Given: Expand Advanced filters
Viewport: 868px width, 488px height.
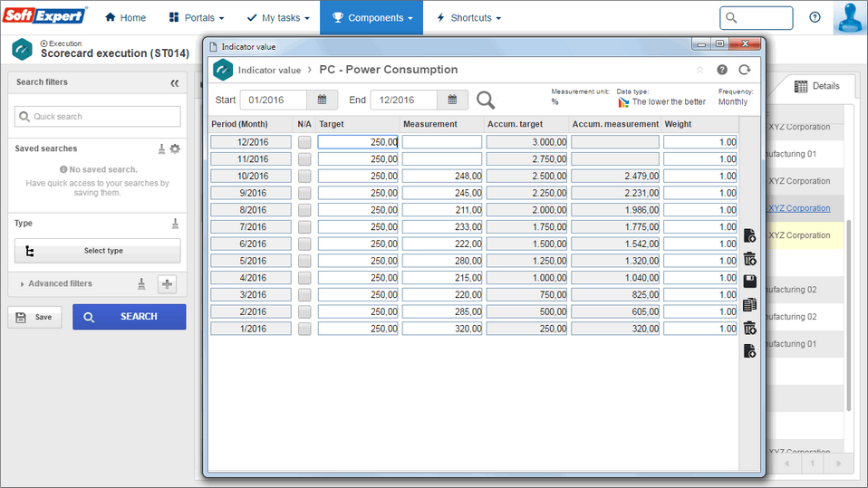Looking at the screenshot, I should (x=56, y=284).
